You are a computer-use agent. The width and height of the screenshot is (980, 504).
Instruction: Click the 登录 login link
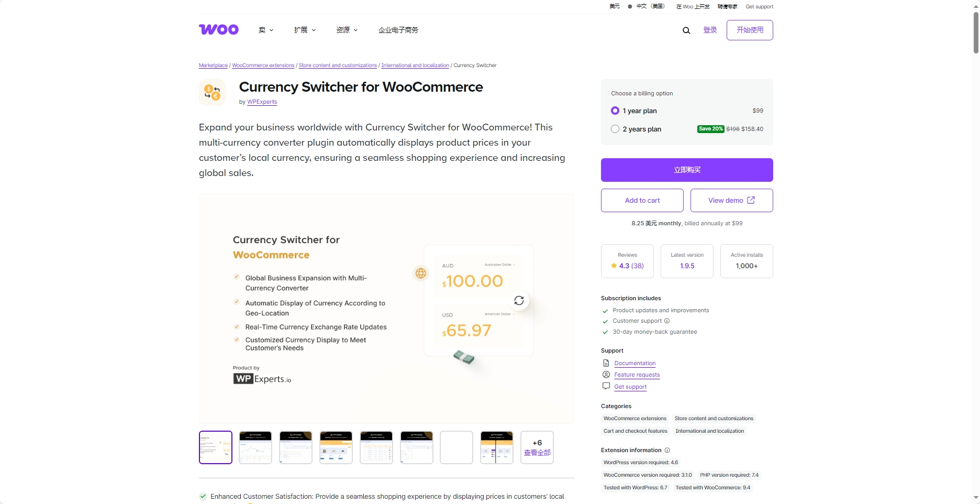(710, 30)
